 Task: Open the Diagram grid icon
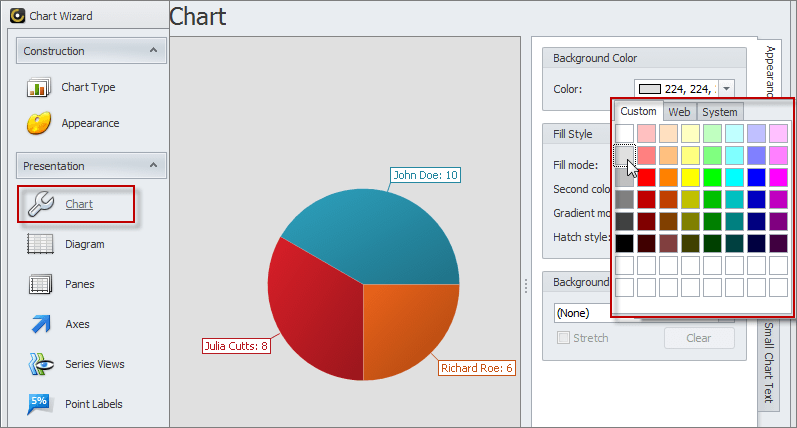coord(39,244)
